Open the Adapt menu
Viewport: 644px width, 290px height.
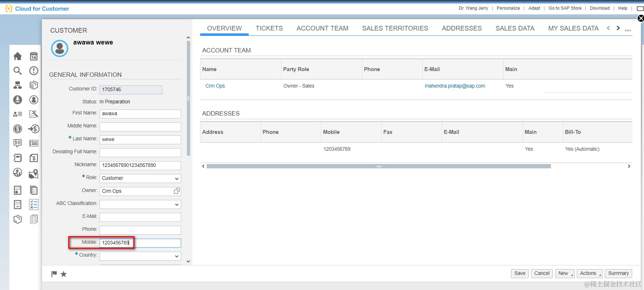[534, 8]
